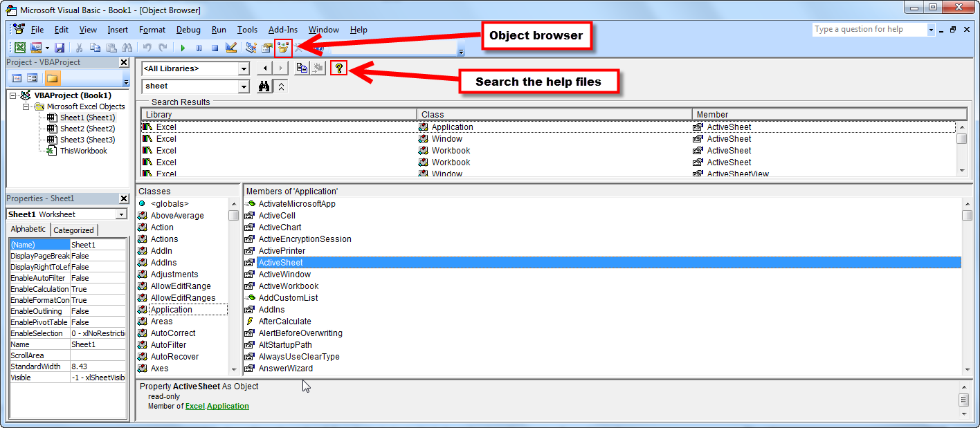980x428 pixels.
Task: Collapse the Microsoft Excel Objects folder
Action: [x=26, y=106]
